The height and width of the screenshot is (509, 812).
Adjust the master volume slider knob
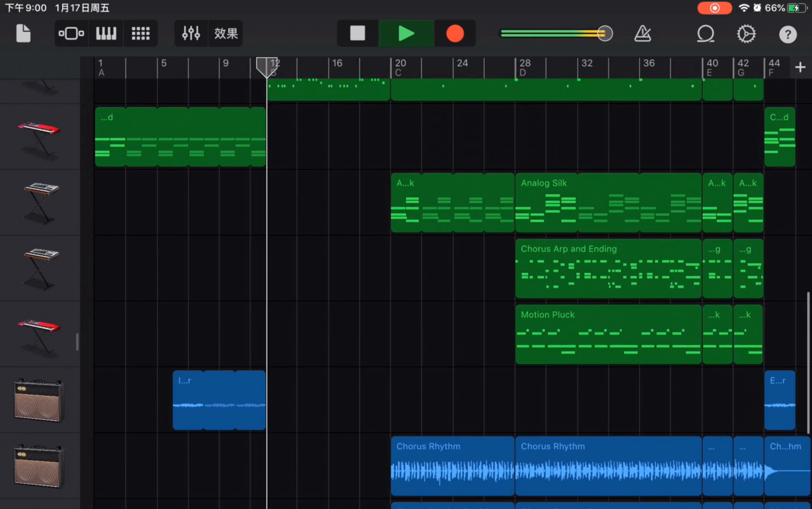click(x=605, y=34)
